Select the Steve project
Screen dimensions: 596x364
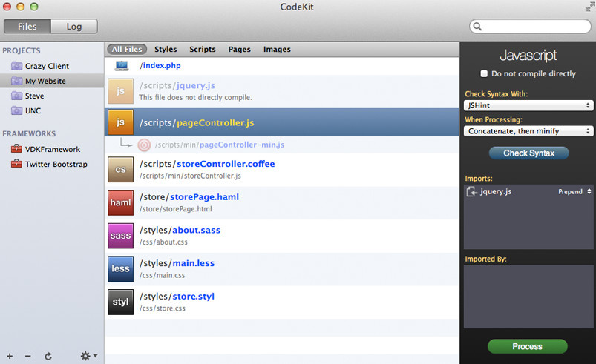[x=35, y=96]
